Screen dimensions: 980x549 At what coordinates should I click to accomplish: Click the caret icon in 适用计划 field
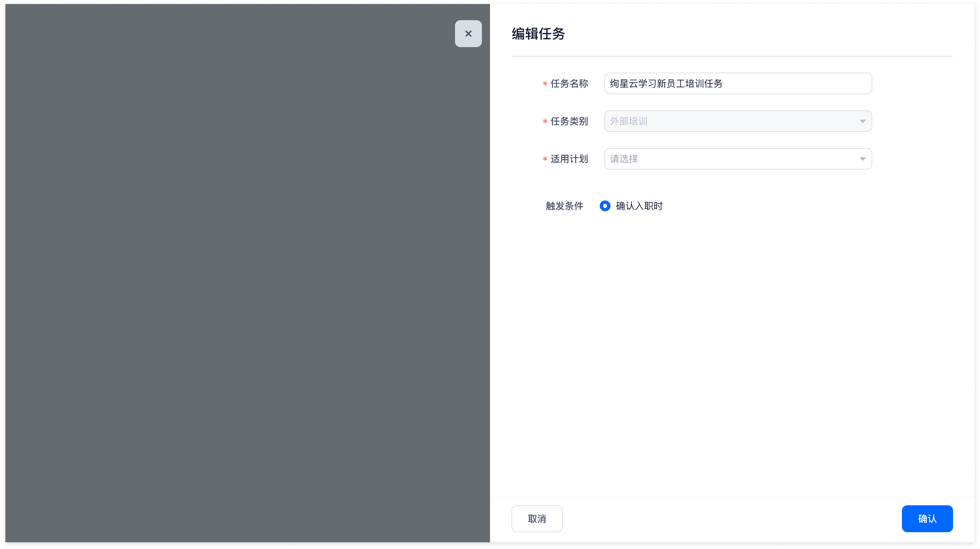click(863, 159)
